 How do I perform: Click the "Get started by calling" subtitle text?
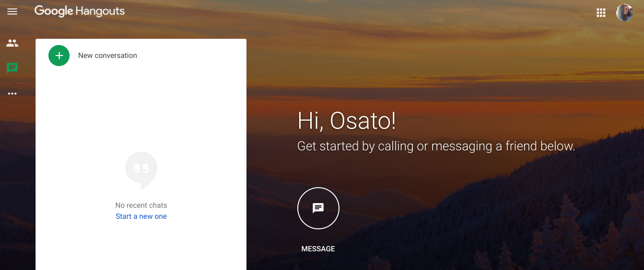point(356,146)
